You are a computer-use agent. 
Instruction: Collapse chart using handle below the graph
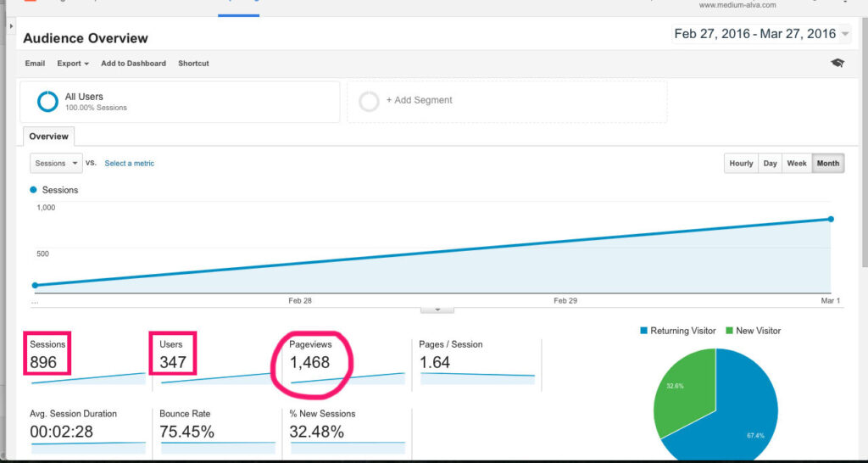point(438,310)
